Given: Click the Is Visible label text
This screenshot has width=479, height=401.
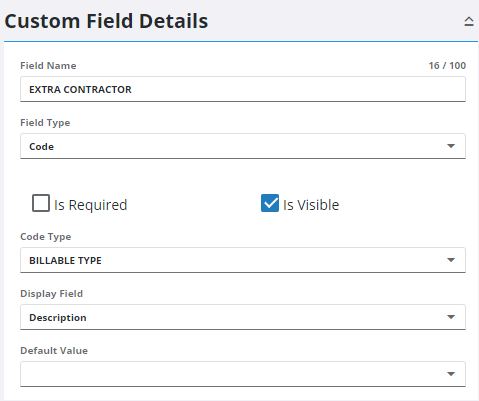Looking at the screenshot, I should (x=311, y=205).
